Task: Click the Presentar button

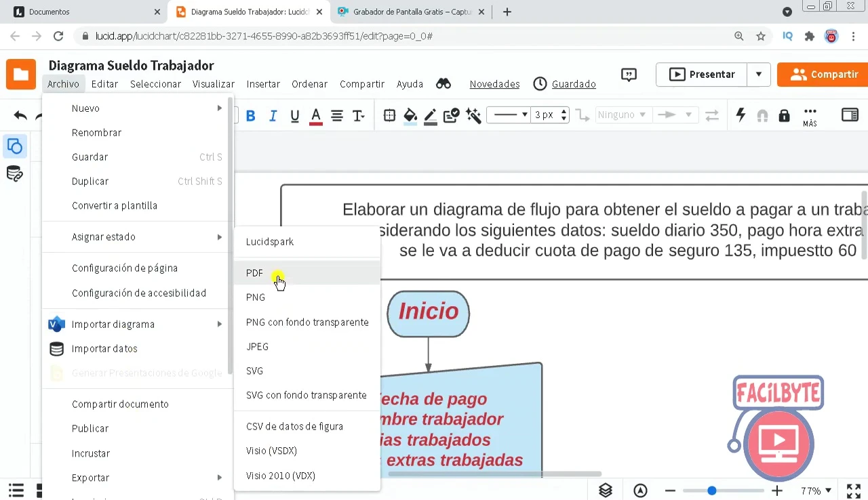Action: point(702,75)
